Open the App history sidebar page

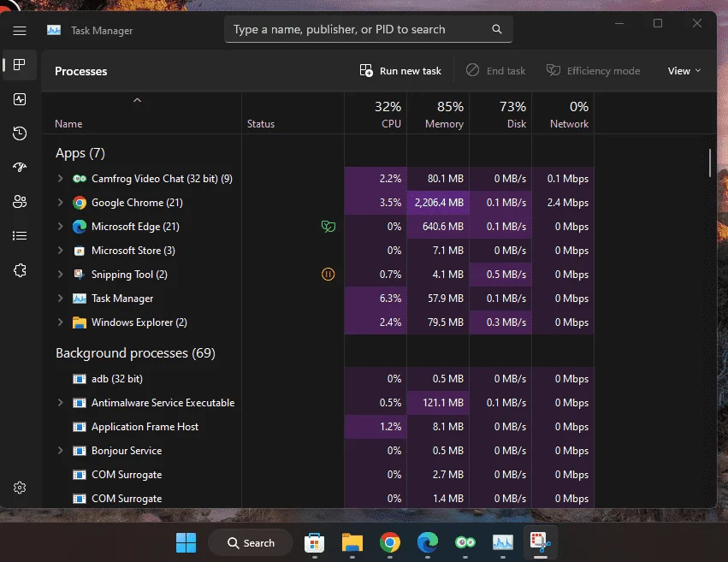[x=20, y=133]
